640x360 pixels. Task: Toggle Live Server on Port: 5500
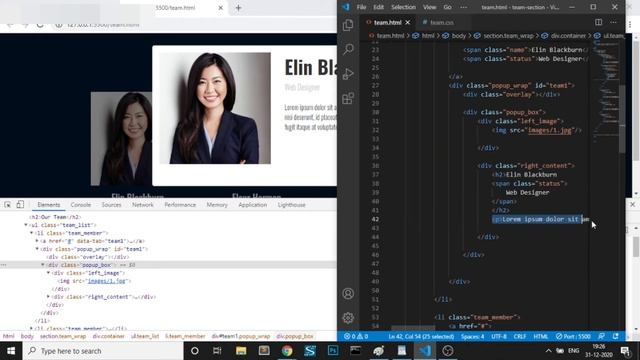(573, 336)
